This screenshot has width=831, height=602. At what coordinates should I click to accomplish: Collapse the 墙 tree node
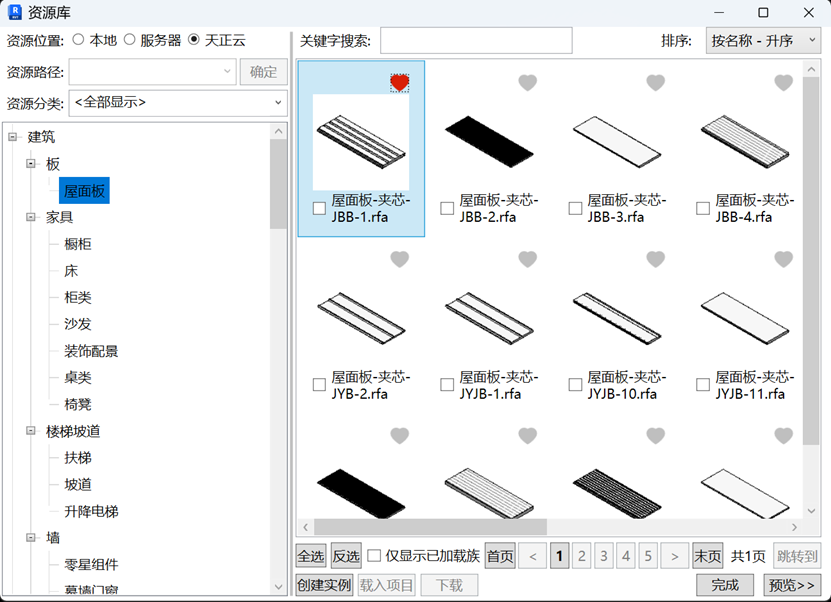point(31,538)
